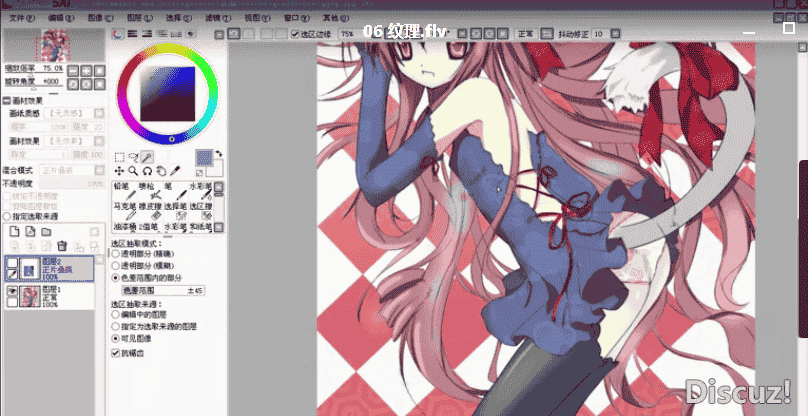Open the 图像 menu

[x=102, y=18]
